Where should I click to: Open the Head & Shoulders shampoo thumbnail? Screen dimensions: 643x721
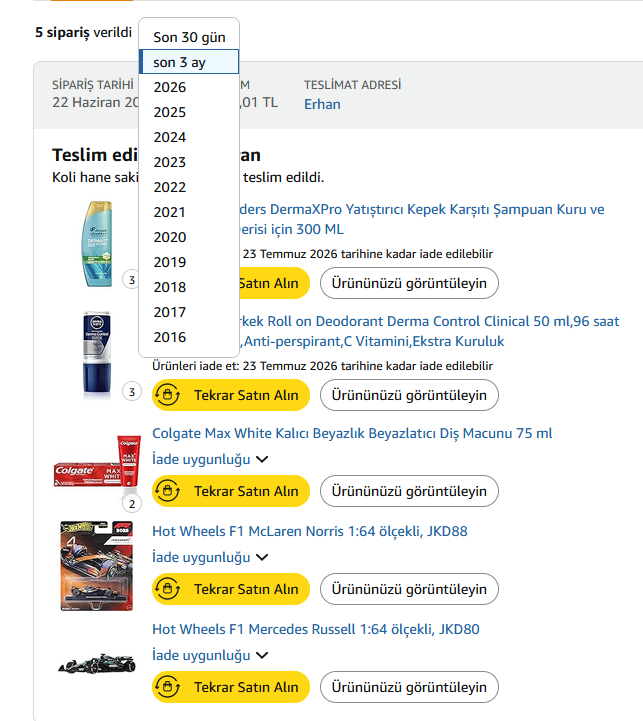[x=97, y=244]
